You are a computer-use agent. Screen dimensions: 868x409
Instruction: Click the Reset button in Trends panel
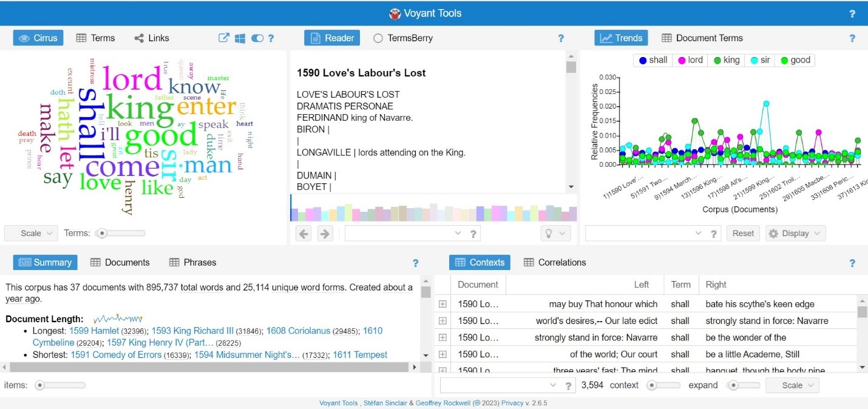click(x=743, y=234)
